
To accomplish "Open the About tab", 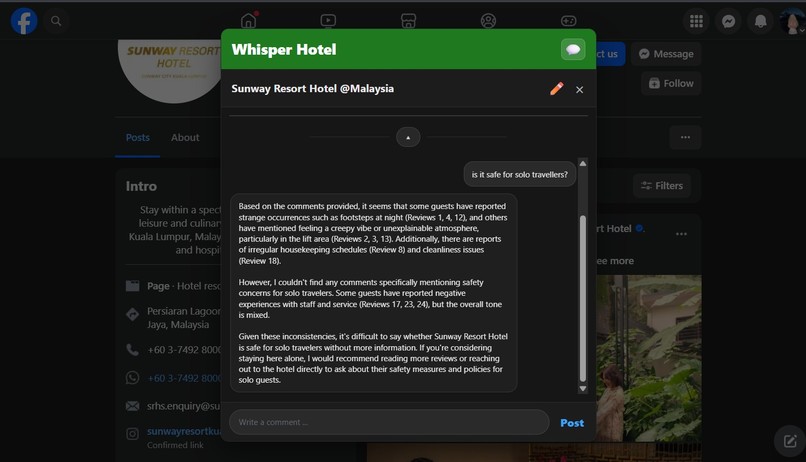I will pyautogui.click(x=185, y=137).
